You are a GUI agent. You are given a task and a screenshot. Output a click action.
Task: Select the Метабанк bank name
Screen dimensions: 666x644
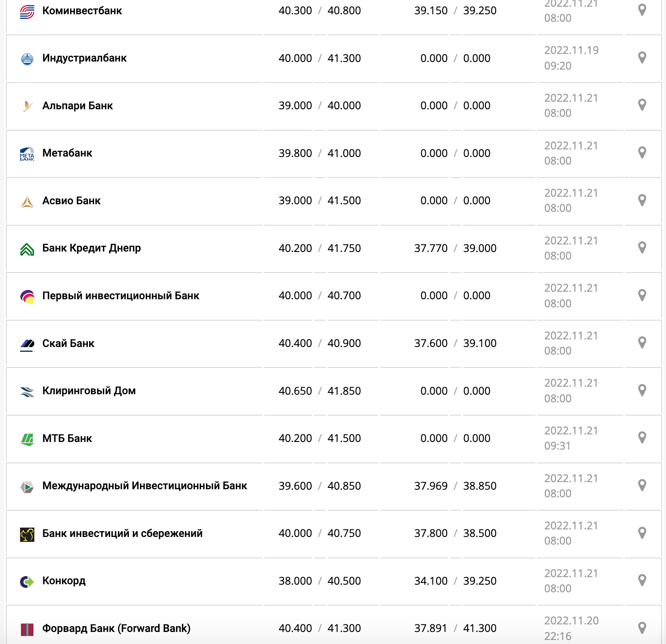[x=67, y=153]
